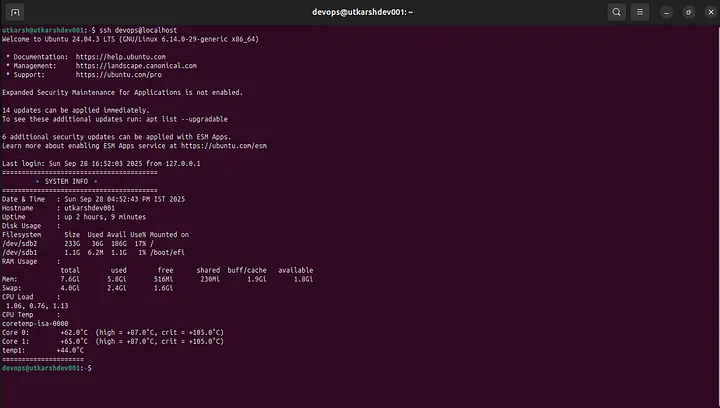Open a new terminal tab
Screen dimensions: 720x408
(15, 12)
